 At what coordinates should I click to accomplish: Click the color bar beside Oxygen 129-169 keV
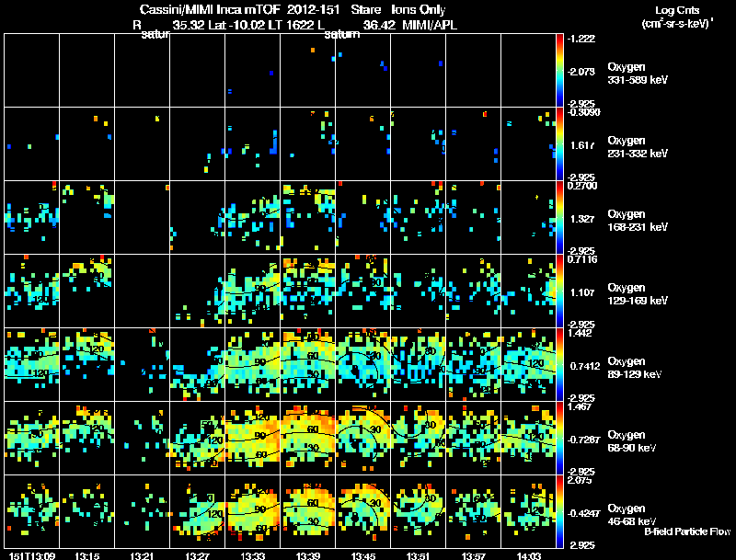click(559, 291)
